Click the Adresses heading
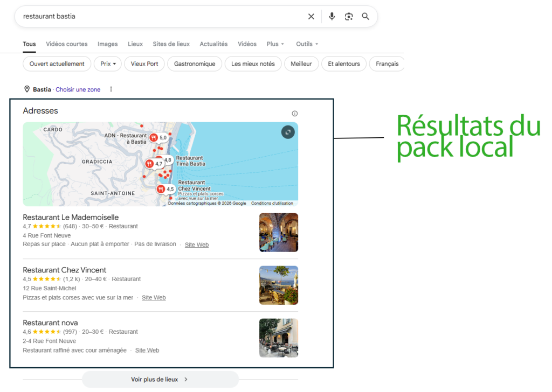The image size is (552, 392). pos(40,111)
